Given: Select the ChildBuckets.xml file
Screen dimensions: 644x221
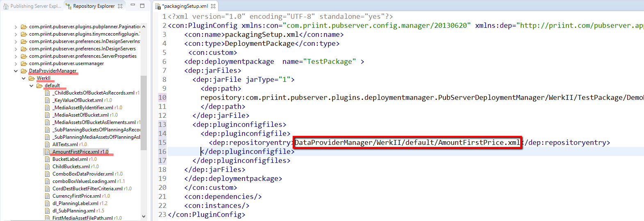Looking at the screenshot, I should pyautogui.click(x=71, y=167).
